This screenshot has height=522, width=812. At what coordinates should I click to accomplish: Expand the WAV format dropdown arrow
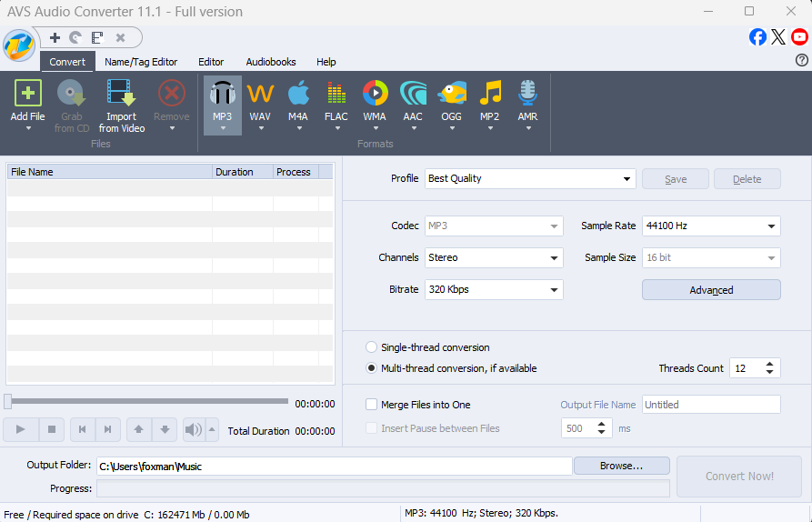(260, 128)
